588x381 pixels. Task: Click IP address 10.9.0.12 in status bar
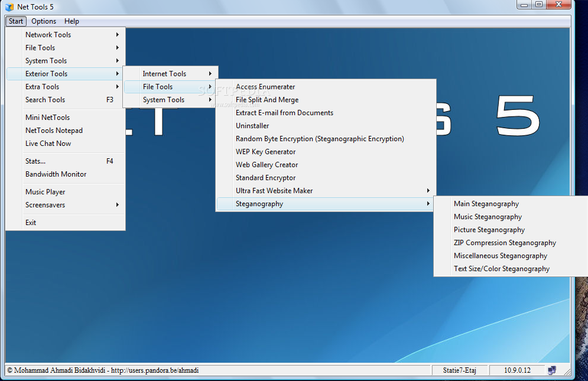coord(517,370)
